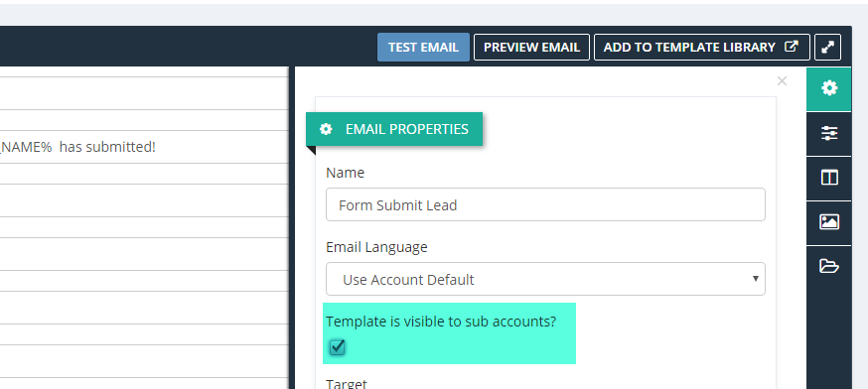Click the Email Language dropdown arrow
Image resolution: width=868 pixels, height=389 pixels.
click(x=755, y=278)
